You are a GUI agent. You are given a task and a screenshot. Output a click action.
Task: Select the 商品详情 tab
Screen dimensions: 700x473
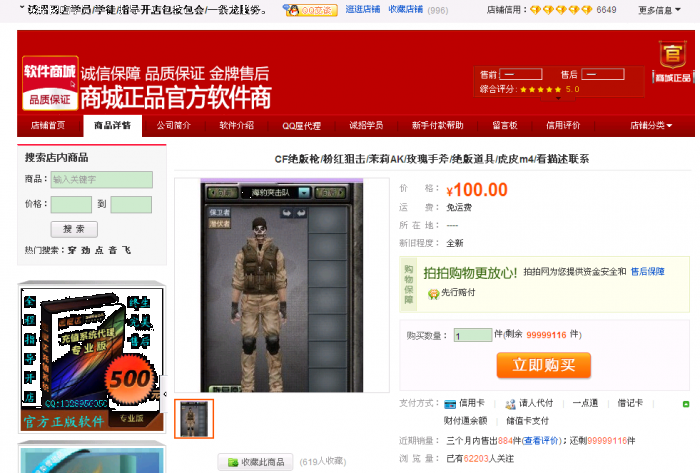[112, 125]
